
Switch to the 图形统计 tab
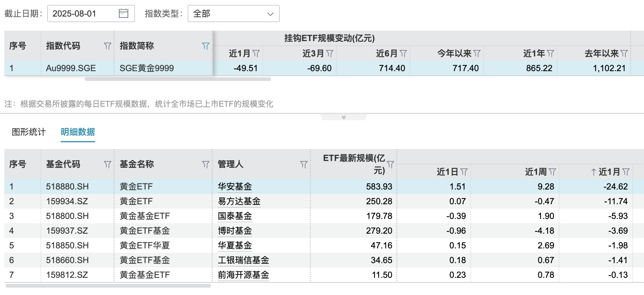pyautogui.click(x=29, y=132)
